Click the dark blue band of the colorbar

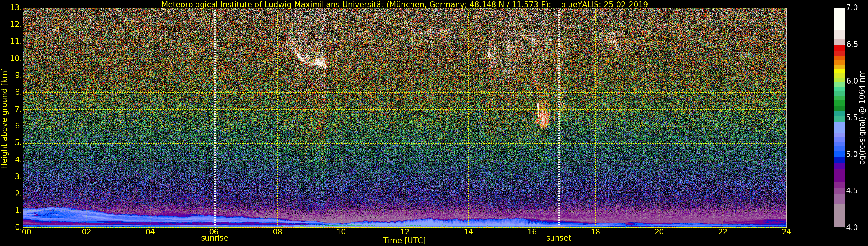click(839, 160)
